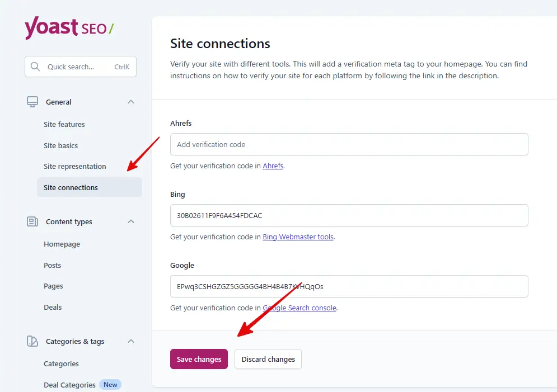Click the General section monitor icon
Viewport: 557px width, 392px height.
pos(32,102)
